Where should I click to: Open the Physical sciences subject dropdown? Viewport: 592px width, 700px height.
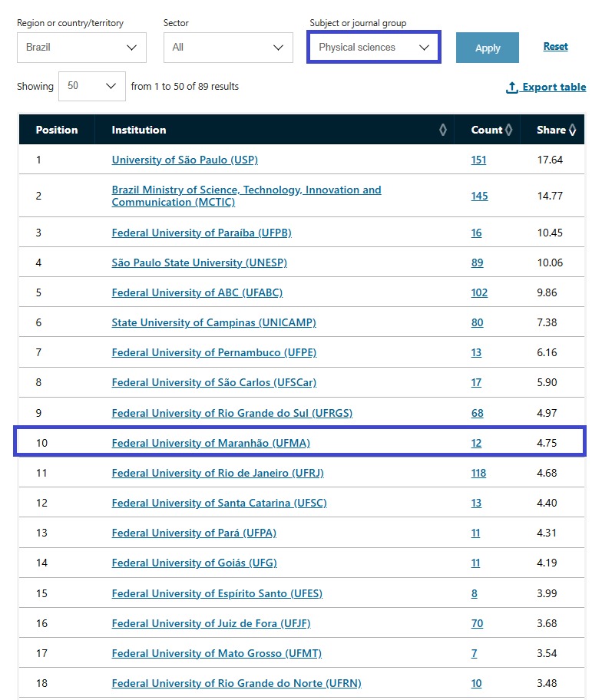click(373, 48)
